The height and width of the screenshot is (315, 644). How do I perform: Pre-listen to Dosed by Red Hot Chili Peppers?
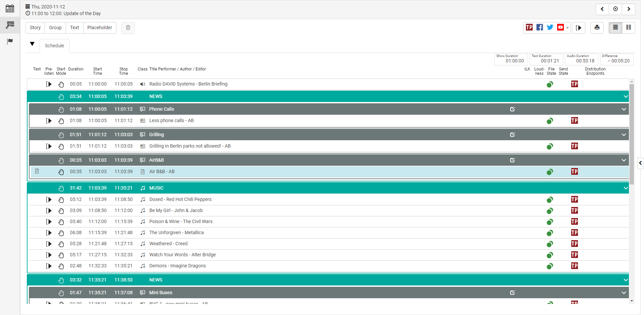point(49,200)
